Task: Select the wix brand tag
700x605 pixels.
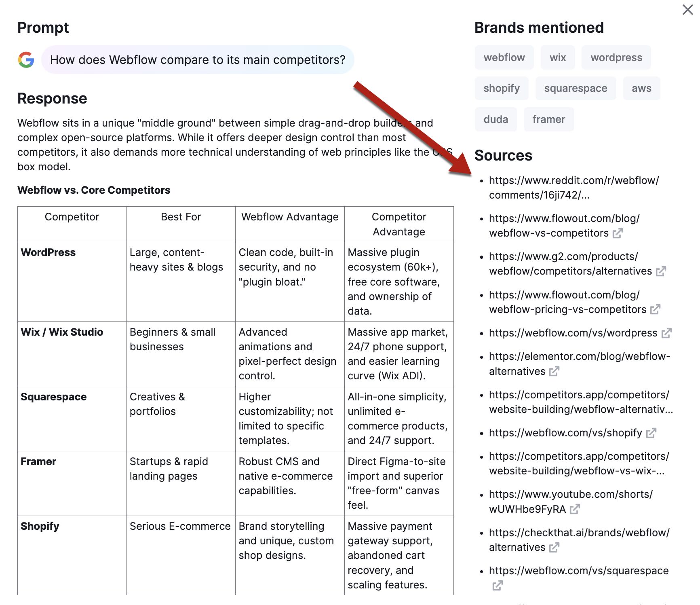Action: [557, 57]
